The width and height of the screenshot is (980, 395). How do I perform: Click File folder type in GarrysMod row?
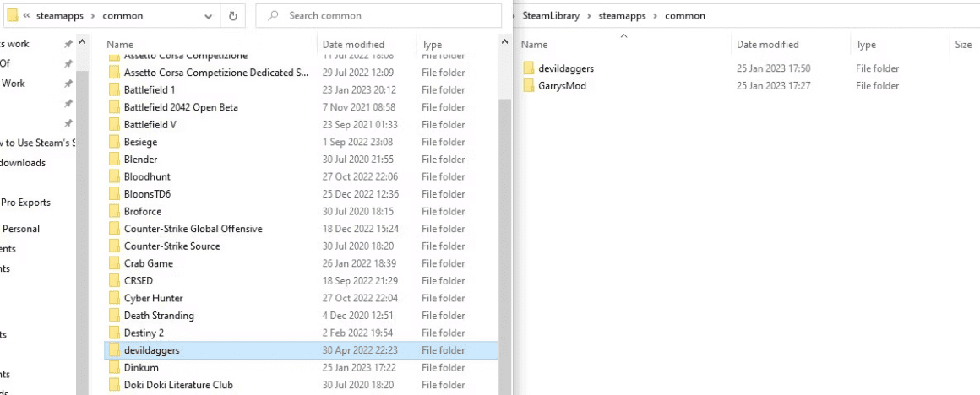coord(878,85)
